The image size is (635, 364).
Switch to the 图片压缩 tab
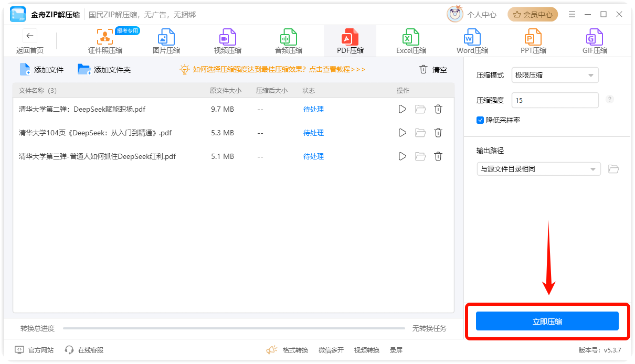tap(166, 41)
